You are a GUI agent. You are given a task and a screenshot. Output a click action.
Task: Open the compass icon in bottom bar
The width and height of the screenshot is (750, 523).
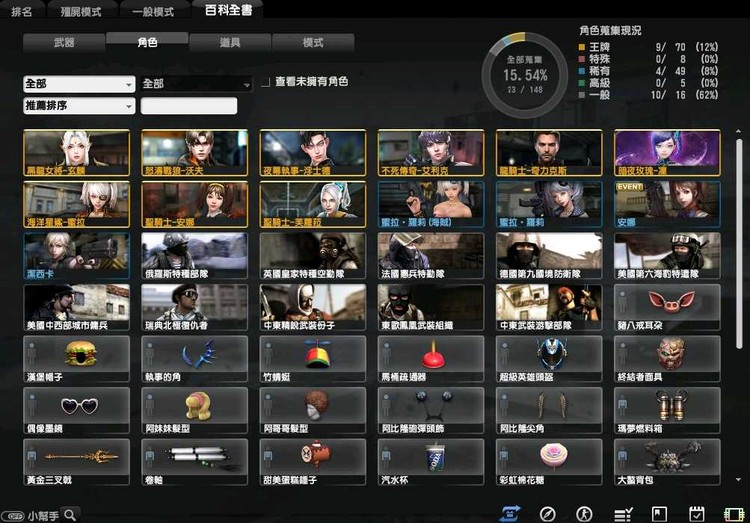click(547, 514)
